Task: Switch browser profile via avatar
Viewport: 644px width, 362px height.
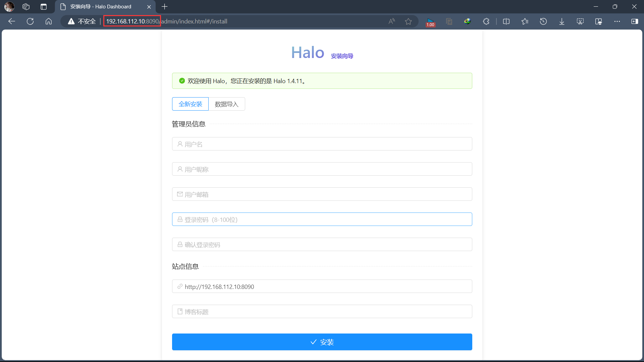Action: click(x=9, y=7)
